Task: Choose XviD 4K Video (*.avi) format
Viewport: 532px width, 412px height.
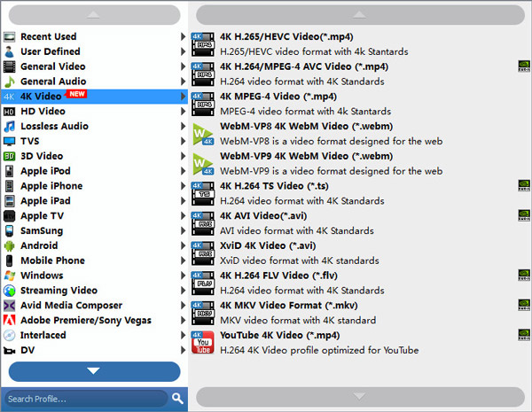Action: click(360, 253)
